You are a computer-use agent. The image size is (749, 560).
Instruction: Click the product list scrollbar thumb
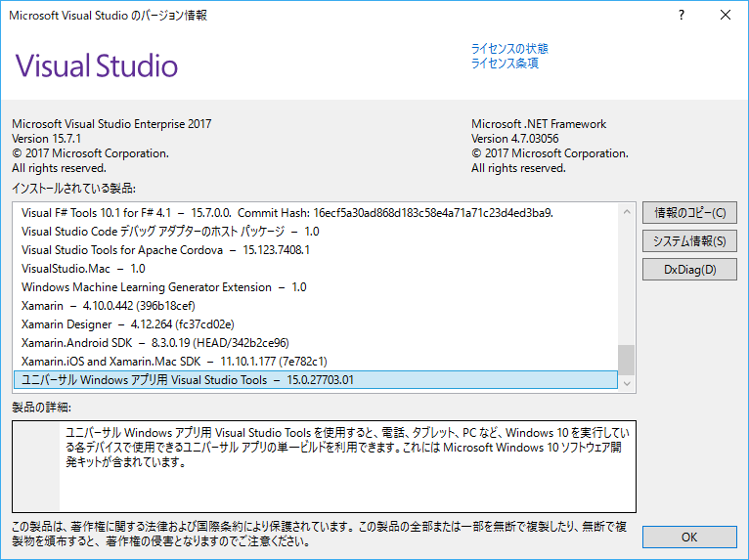(627, 360)
